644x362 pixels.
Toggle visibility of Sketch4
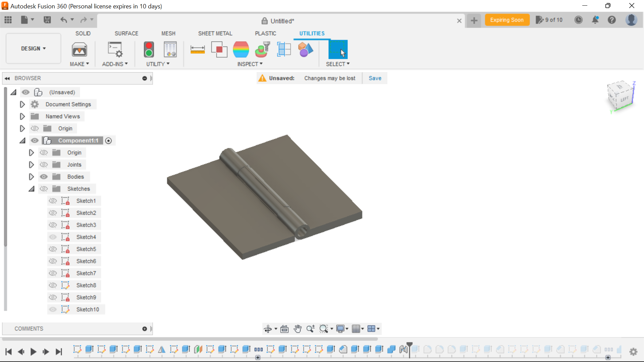click(53, 237)
